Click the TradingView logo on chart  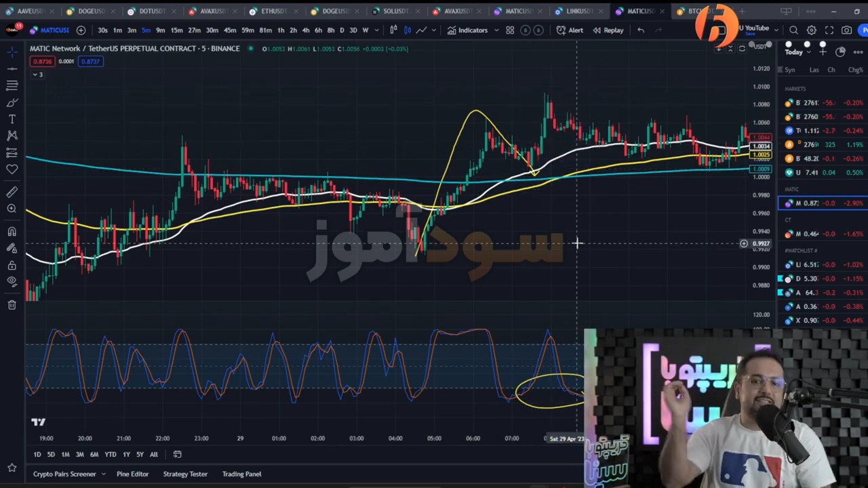tap(38, 422)
